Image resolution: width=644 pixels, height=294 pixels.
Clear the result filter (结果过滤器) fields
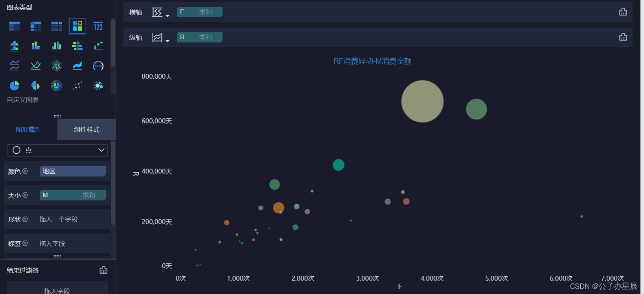103,270
